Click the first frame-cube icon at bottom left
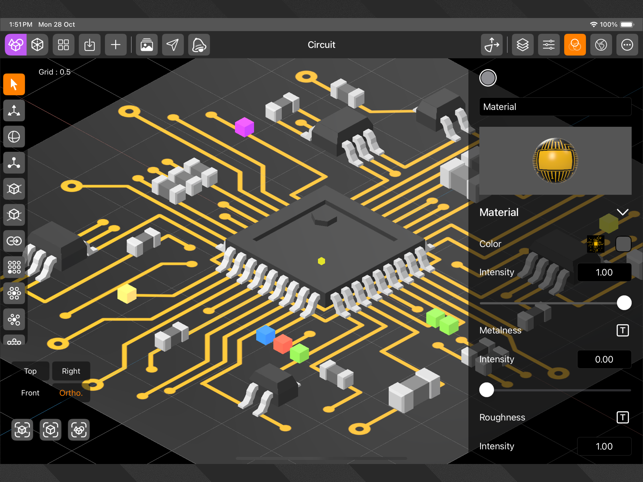643x482 pixels. click(22, 430)
